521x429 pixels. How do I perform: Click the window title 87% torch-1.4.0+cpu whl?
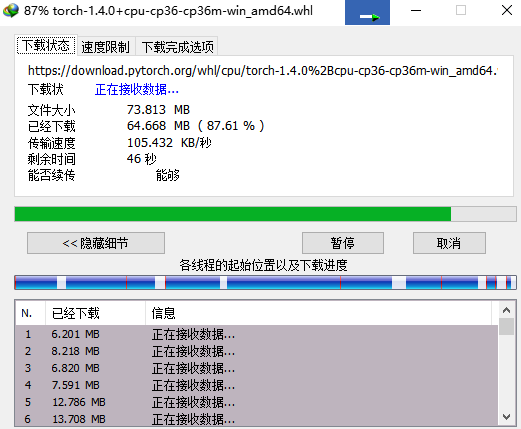(x=168, y=11)
